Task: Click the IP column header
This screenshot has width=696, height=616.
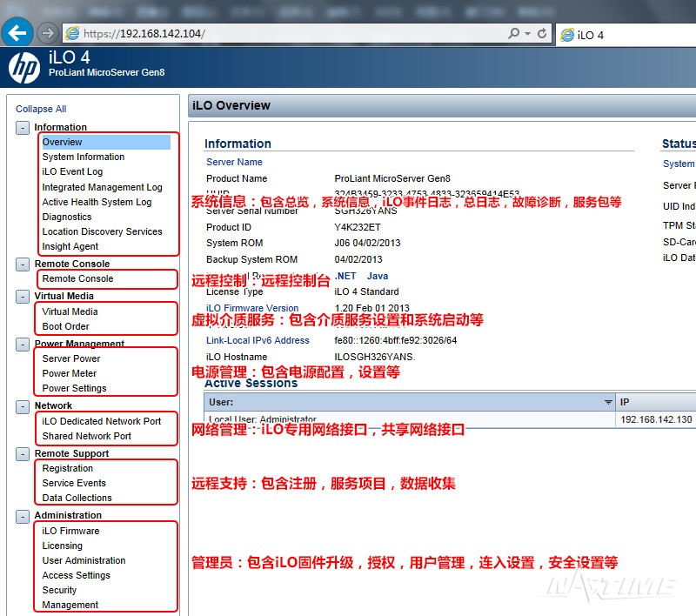Action: [656, 402]
